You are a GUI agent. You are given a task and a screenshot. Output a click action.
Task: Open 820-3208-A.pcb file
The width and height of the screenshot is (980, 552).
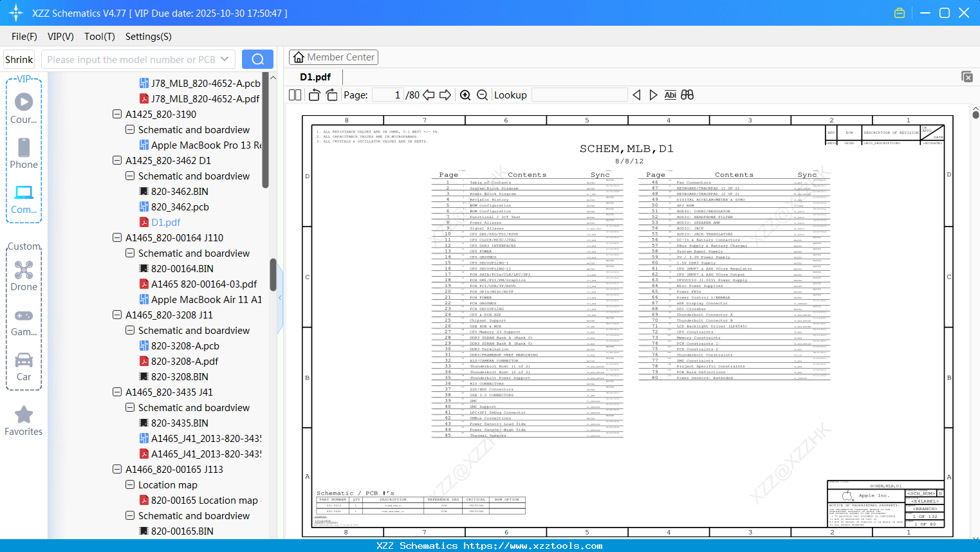tap(180, 346)
